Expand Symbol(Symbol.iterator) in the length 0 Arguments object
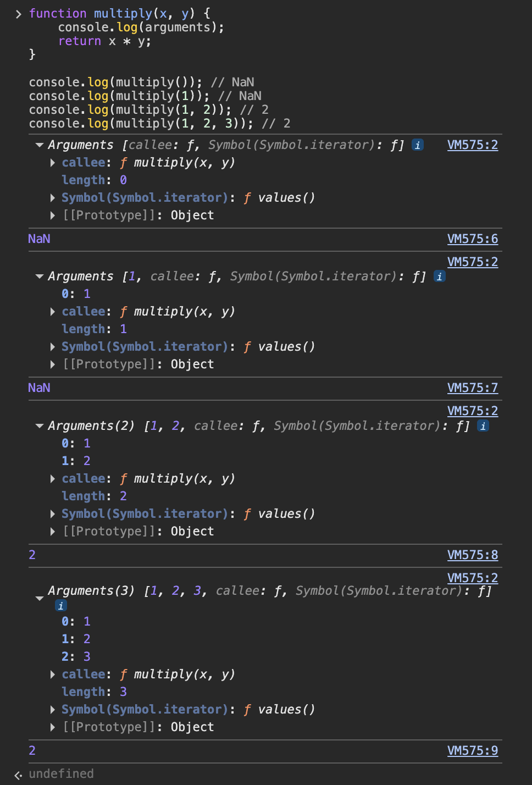The image size is (532, 785). click(53, 198)
